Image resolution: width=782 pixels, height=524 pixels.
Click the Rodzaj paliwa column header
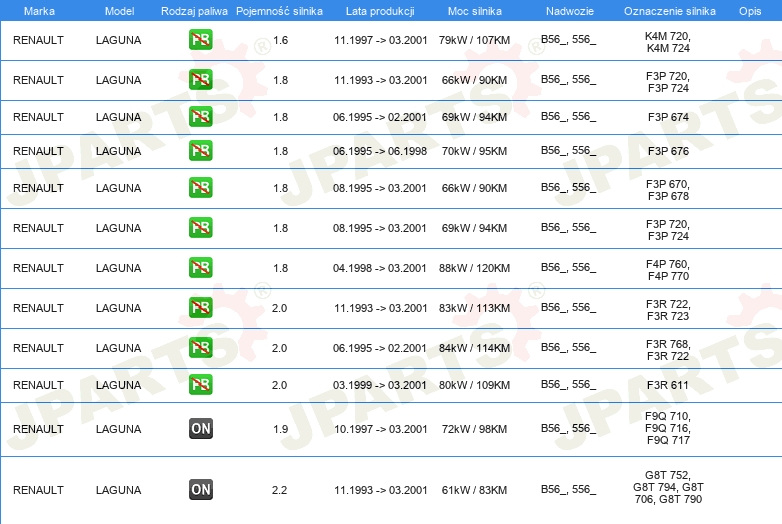pyautogui.click(x=195, y=11)
